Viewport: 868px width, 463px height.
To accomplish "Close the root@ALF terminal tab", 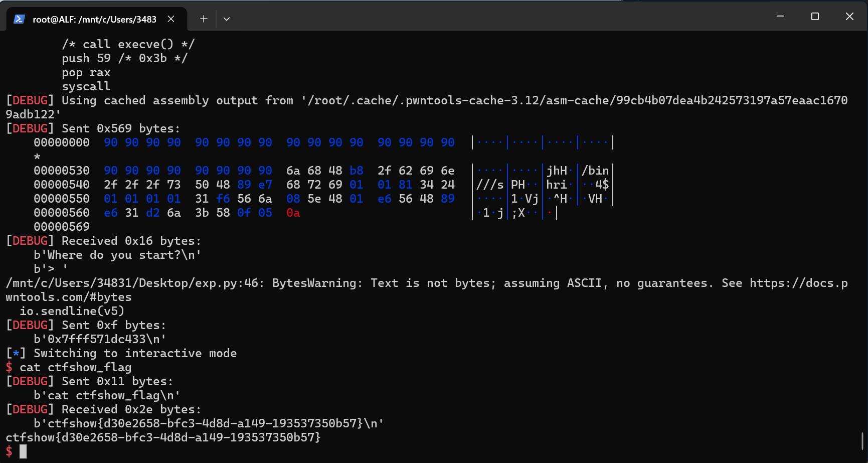I will pos(171,19).
